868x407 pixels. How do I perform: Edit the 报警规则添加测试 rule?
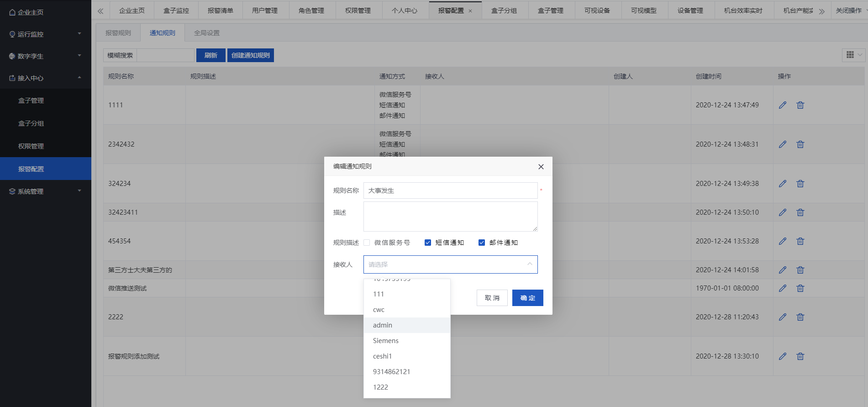(783, 356)
